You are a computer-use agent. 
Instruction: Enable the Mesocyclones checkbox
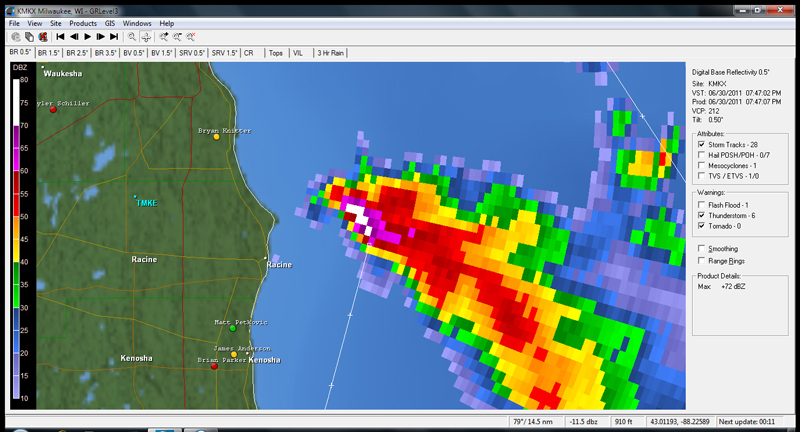point(702,165)
